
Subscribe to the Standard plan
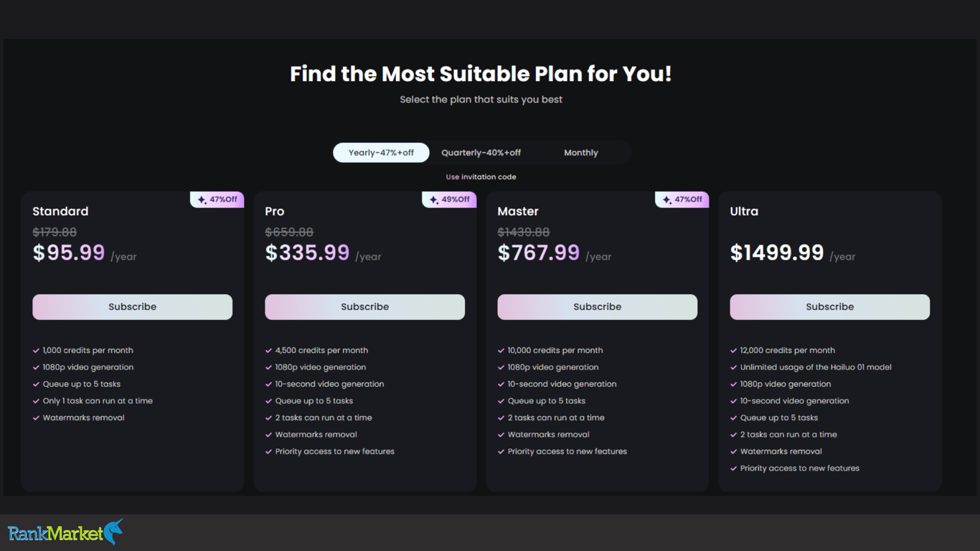[x=132, y=307]
